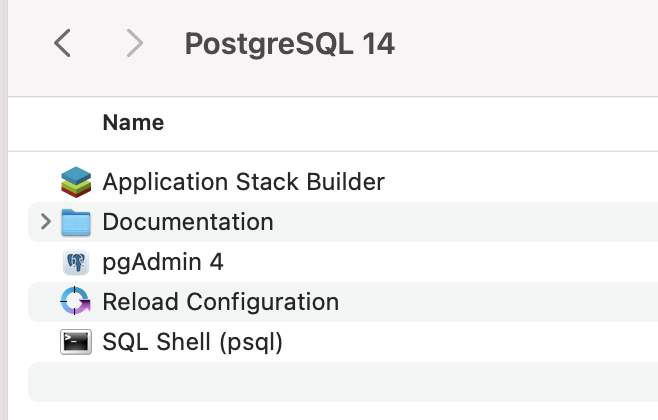Select the pgAdmin 4 name text

pos(163,262)
